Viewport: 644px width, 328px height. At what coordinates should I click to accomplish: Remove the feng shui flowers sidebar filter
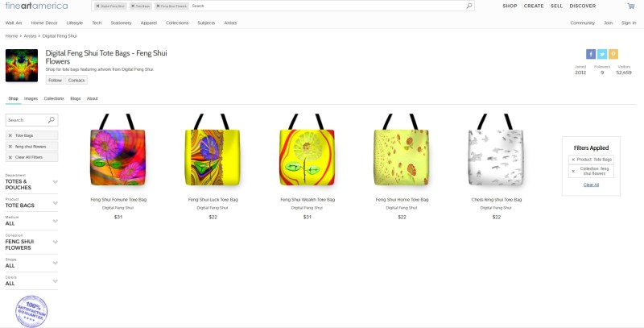tap(10, 147)
